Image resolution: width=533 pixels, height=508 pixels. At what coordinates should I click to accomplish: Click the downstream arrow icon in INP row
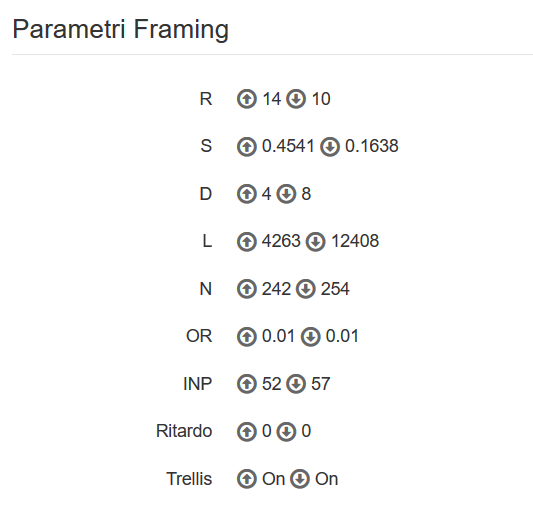pos(296,384)
